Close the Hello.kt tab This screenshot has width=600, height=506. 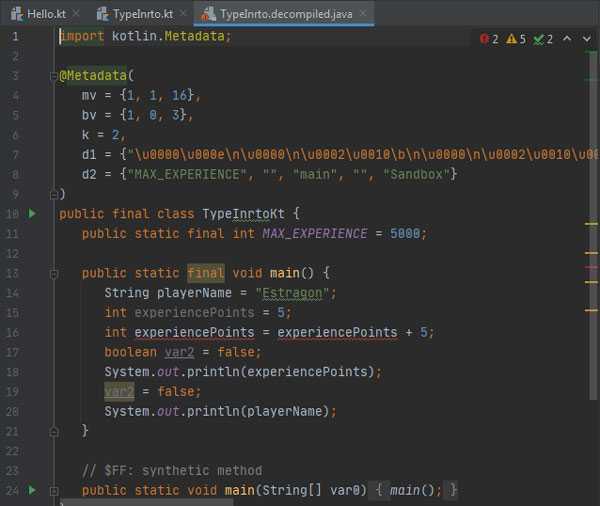click(76, 13)
